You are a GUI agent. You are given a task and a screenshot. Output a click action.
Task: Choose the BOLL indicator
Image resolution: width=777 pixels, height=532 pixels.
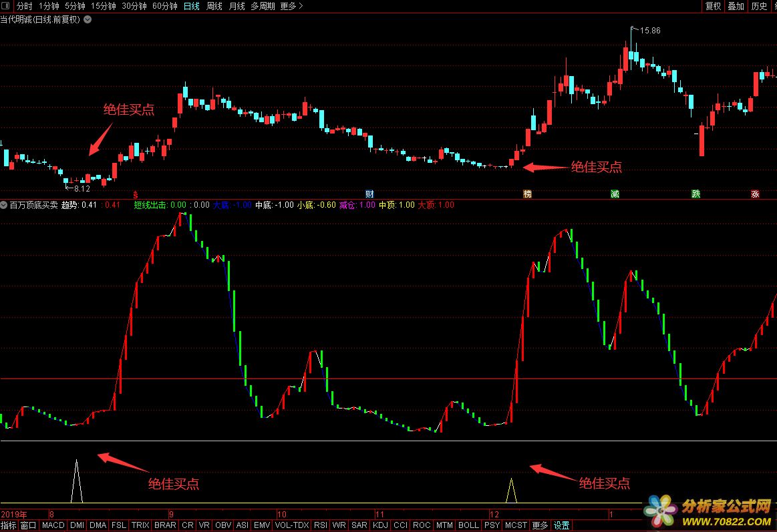click(468, 525)
